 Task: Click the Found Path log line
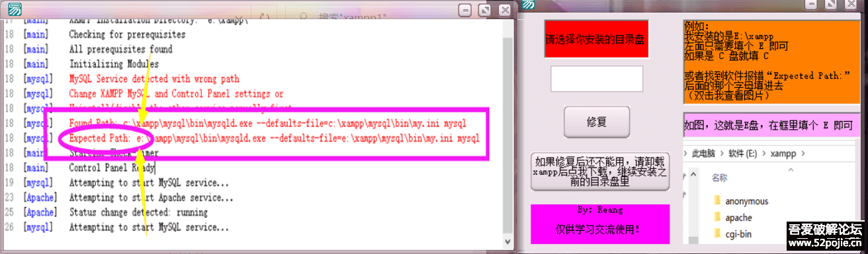(267, 124)
